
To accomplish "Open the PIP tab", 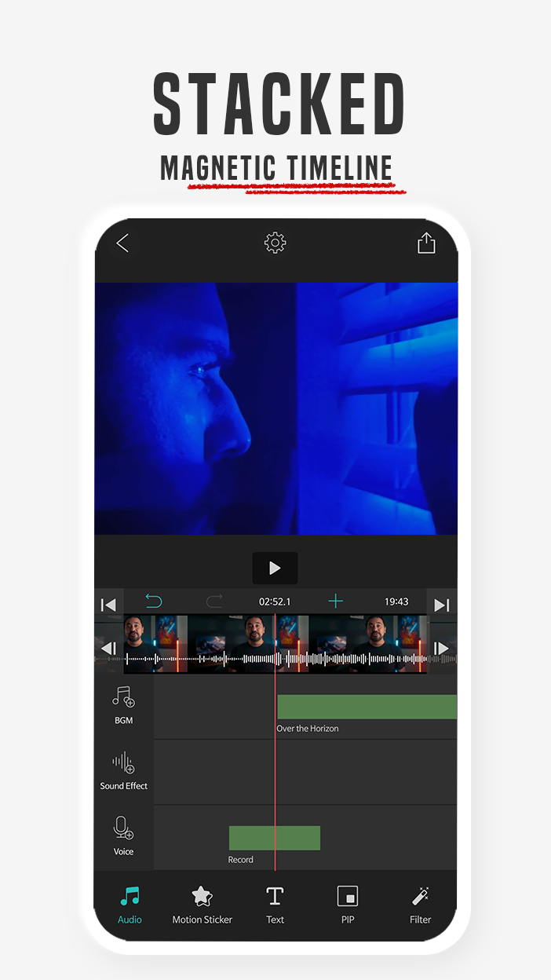I will click(x=348, y=905).
